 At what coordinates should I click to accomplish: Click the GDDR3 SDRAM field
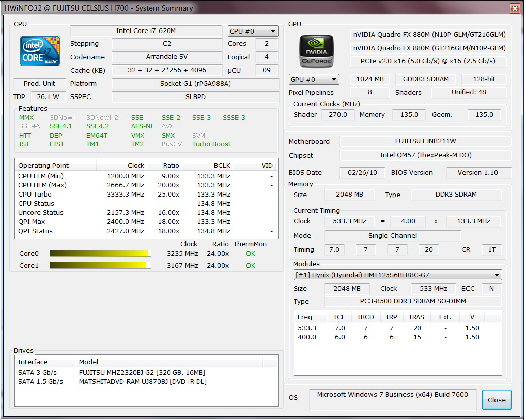click(x=426, y=79)
